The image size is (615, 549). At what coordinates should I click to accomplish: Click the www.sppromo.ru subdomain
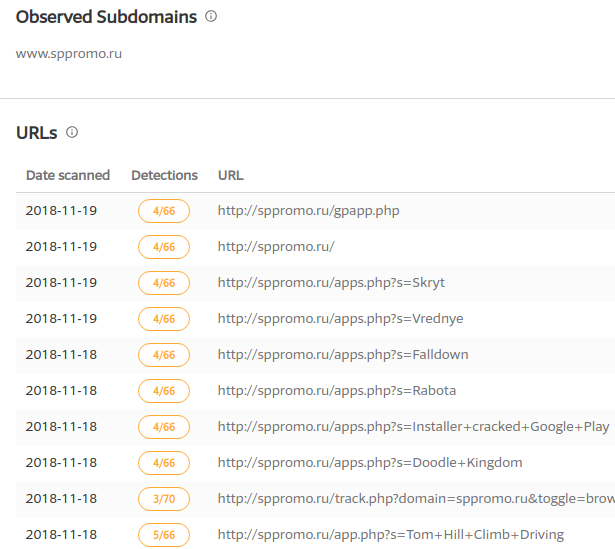69,54
